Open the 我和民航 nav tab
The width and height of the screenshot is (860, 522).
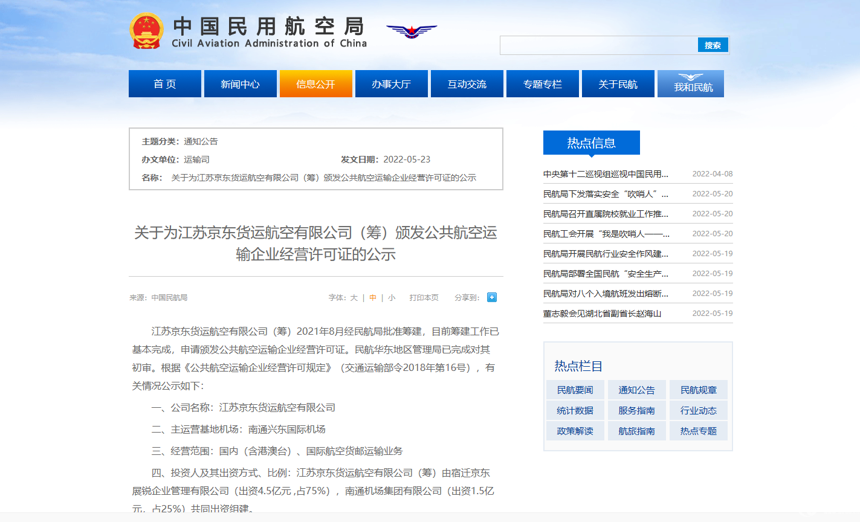pyautogui.click(x=691, y=84)
